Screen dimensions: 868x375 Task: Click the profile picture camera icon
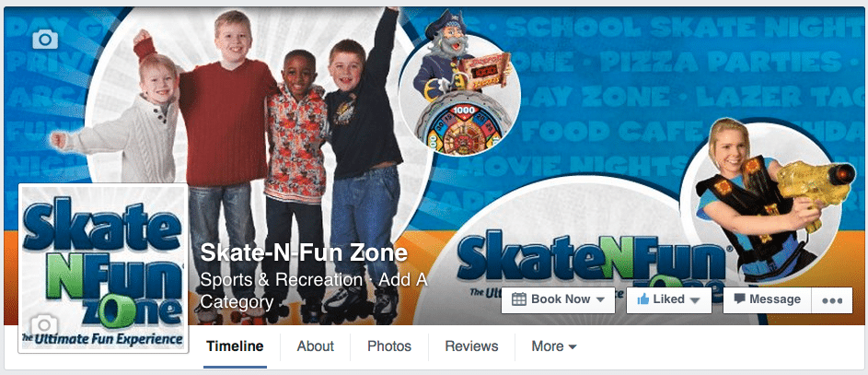44,325
